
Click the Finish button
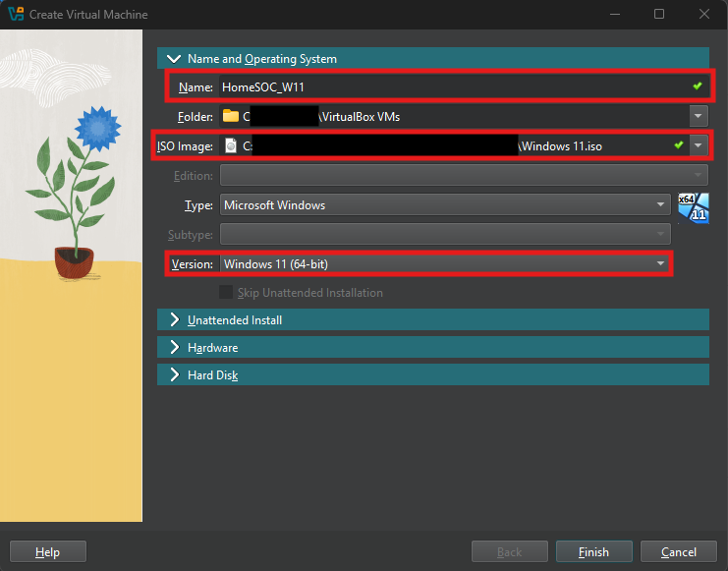(593, 552)
